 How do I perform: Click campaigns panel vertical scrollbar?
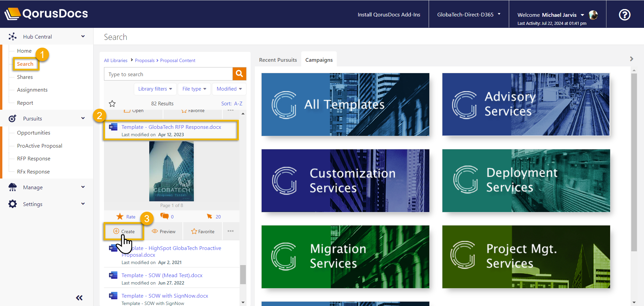pos(634,162)
